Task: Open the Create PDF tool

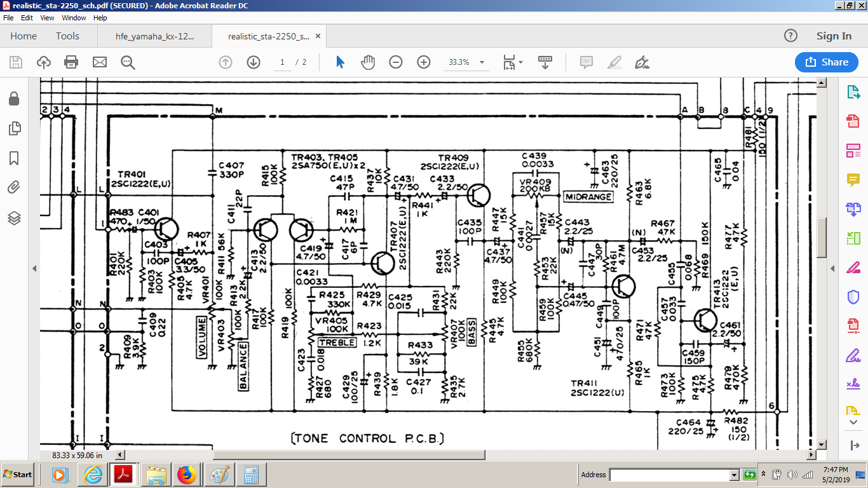Action: tap(853, 121)
